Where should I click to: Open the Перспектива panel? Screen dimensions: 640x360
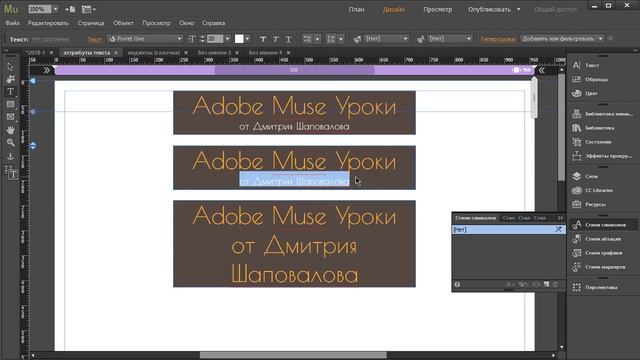point(595,287)
